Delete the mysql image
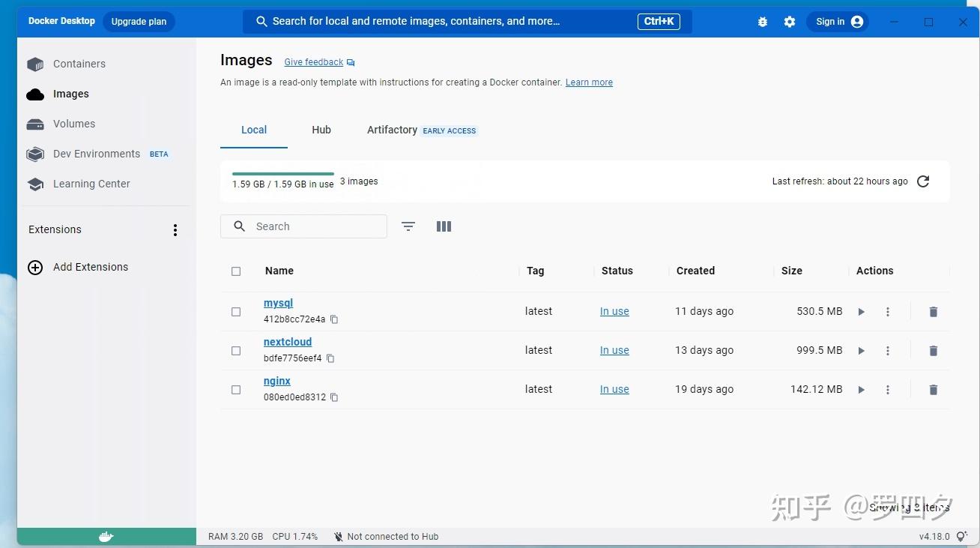 tap(934, 312)
